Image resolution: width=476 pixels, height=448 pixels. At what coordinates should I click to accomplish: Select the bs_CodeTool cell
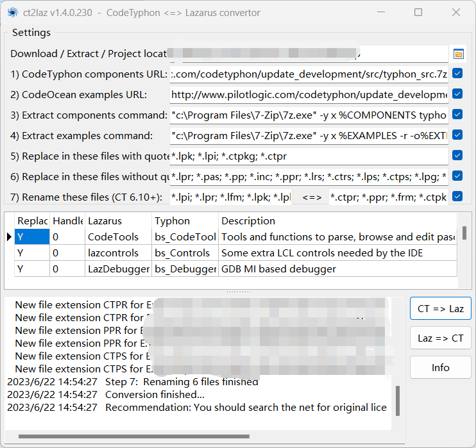(185, 237)
